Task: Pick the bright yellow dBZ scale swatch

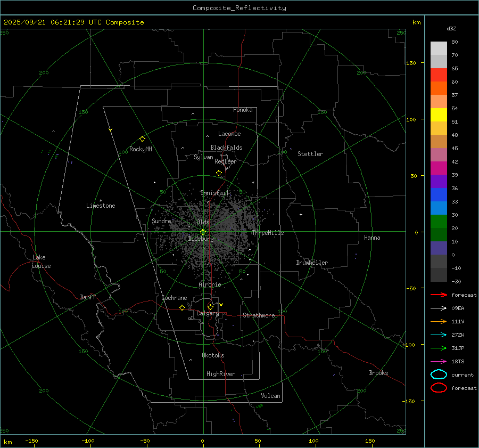Action: (439, 115)
